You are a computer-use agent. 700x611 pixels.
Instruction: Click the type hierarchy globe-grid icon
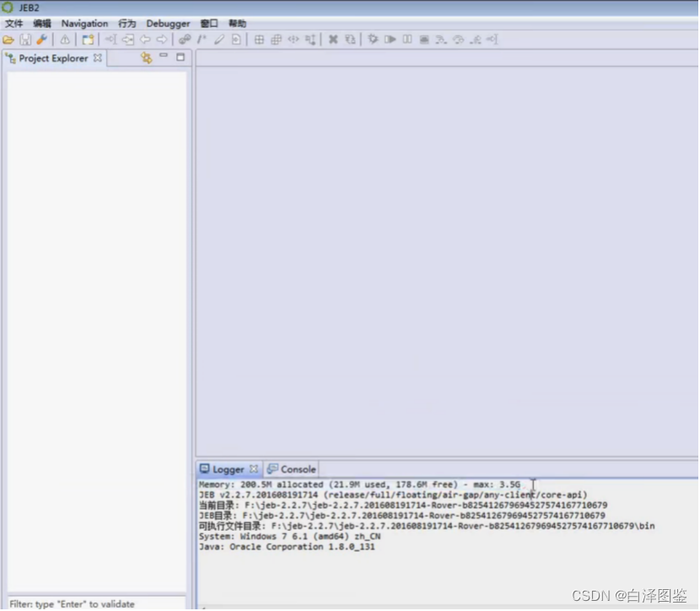pyautogui.click(x=277, y=40)
